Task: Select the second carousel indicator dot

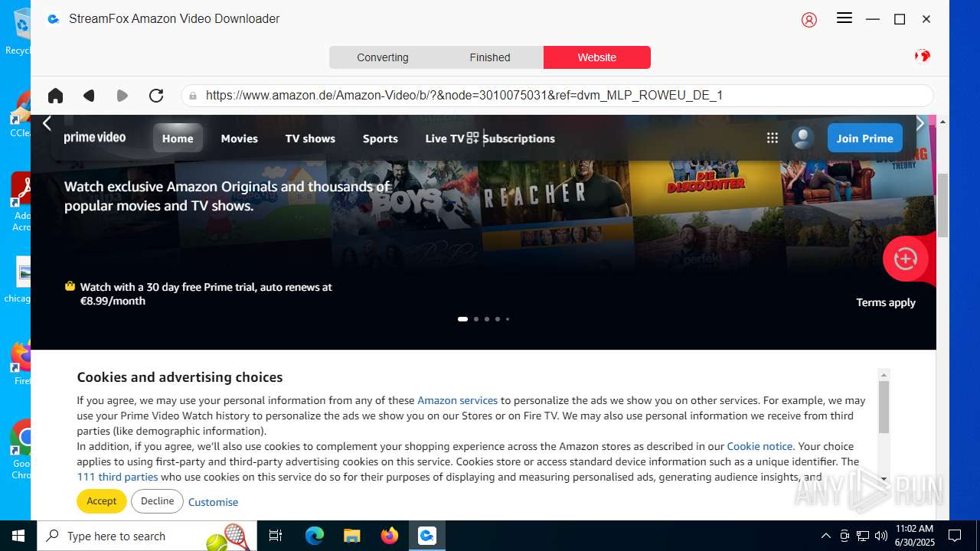Action: [x=476, y=319]
